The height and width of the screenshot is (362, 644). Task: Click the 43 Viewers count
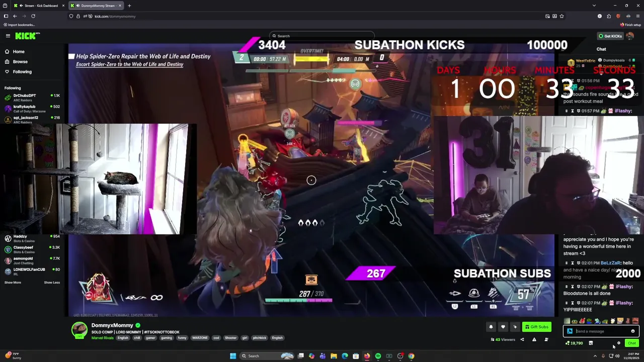click(x=503, y=339)
